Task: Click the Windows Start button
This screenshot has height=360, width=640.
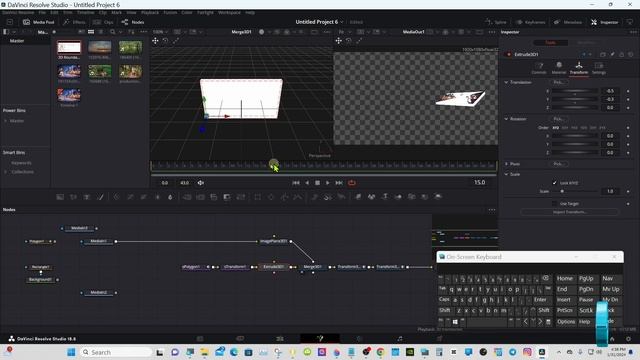Action: coord(71,352)
